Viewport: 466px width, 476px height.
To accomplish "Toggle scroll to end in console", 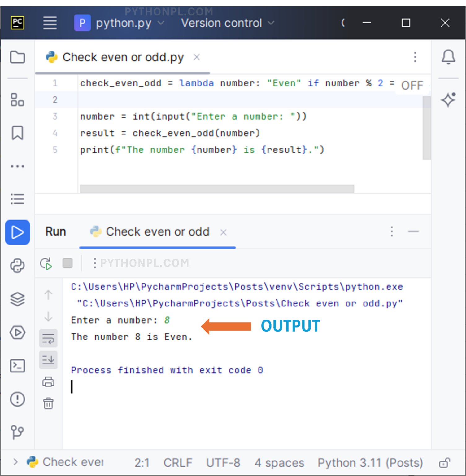I will coord(48,360).
